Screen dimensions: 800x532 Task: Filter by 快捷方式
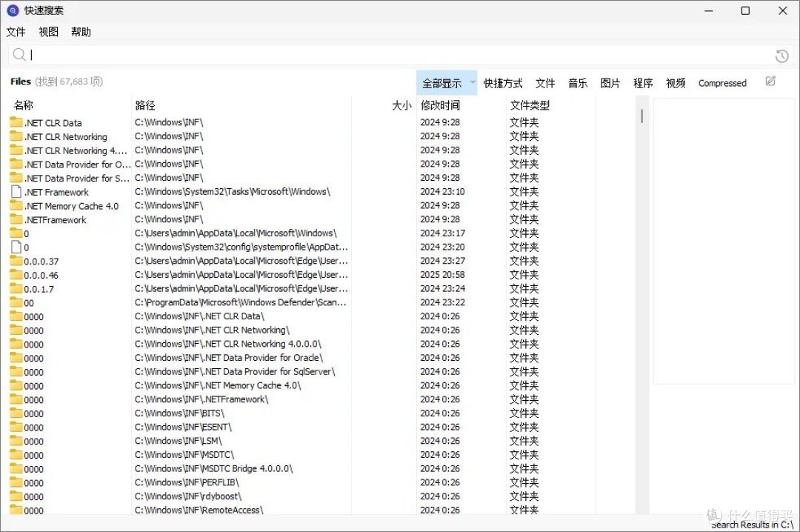click(503, 83)
